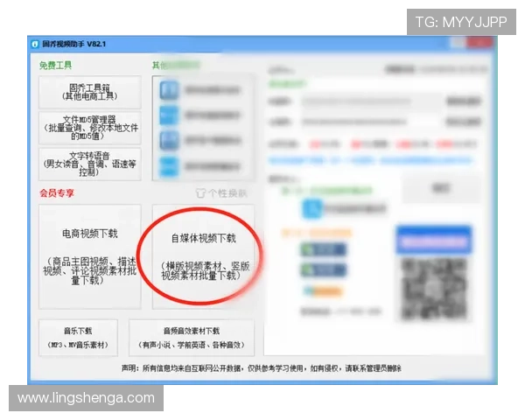The height and width of the screenshot is (420, 525).
Task: Close the 固乔视频助手 window
Action: pyautogui.click(x=479, y=43)
